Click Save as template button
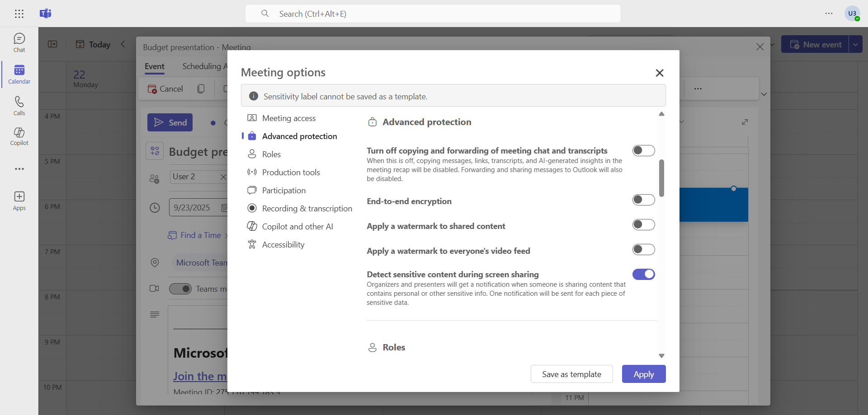868x415 pixels. point(571,374)
